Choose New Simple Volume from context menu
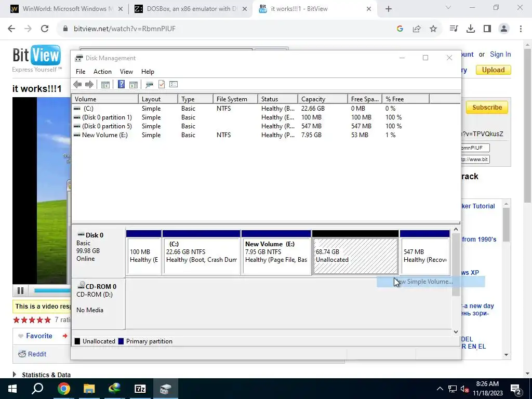 click(x=431, y=282)
